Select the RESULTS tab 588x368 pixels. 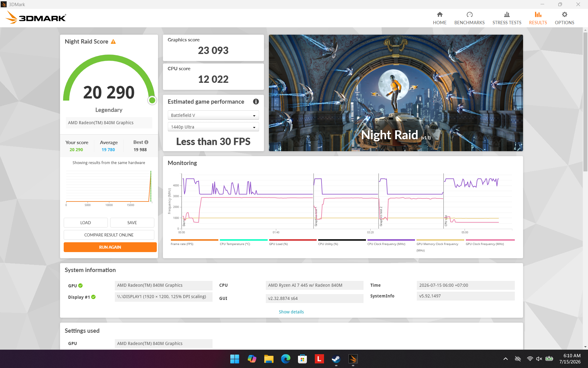click(538, 18)
